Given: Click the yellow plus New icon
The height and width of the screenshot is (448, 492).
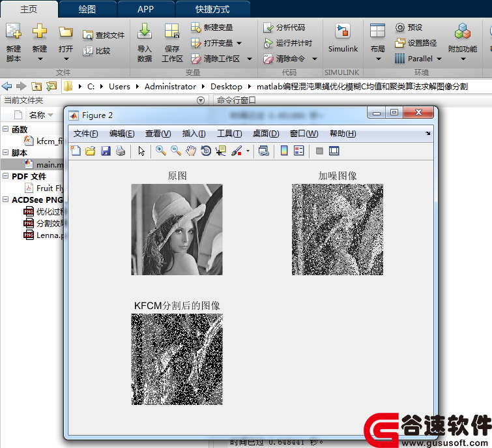Looking at the screenshot, I should [40, 31].
